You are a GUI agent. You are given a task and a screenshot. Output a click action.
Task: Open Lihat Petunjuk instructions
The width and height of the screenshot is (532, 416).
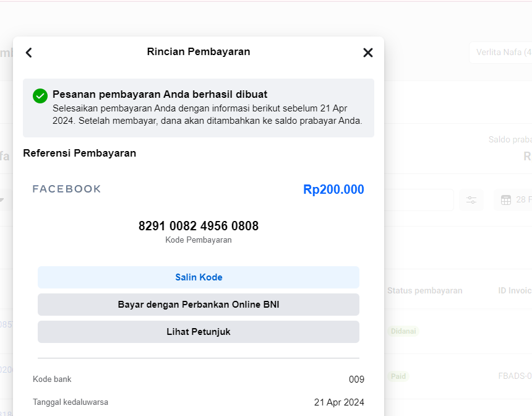tap(199, 332)
